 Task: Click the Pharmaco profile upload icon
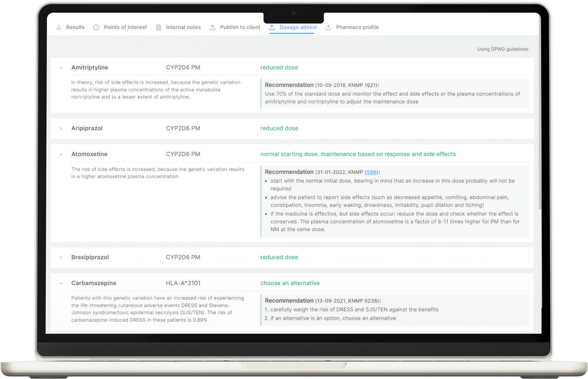coord(329,28)
